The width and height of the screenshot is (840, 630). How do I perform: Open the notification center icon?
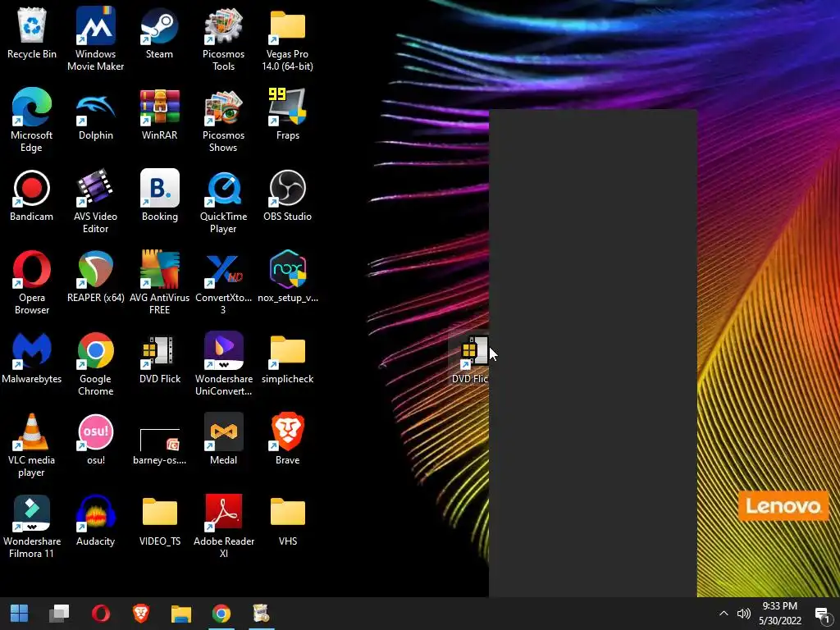[822, 614]
